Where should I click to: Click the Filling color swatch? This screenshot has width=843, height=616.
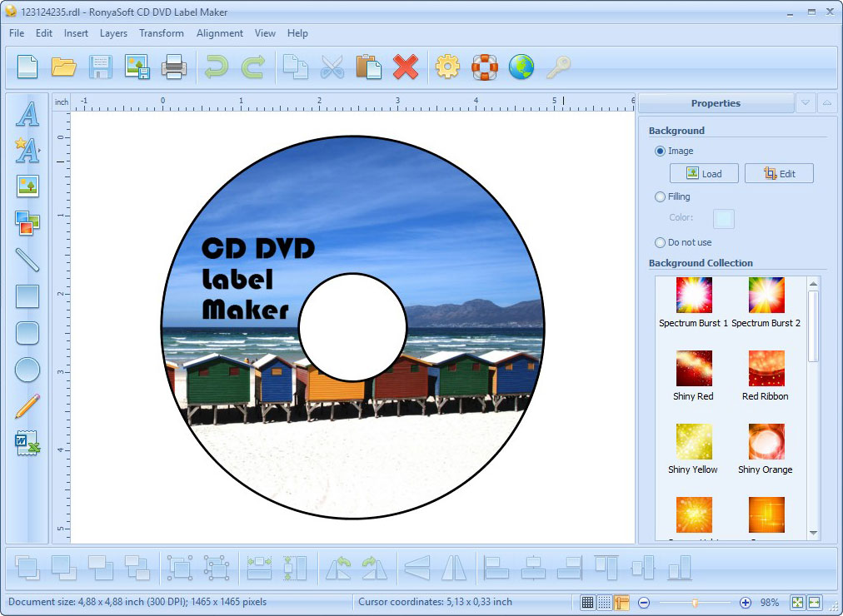[724, 219]
